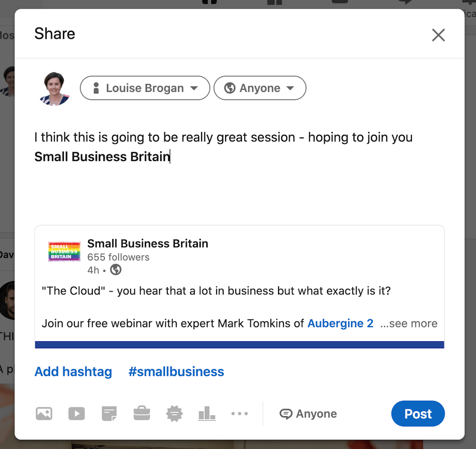Image resolution: width=476 pixels, height=449 pixels.
Task: Click the Small Business Britain rainbow logo
Action: (64, 251)
